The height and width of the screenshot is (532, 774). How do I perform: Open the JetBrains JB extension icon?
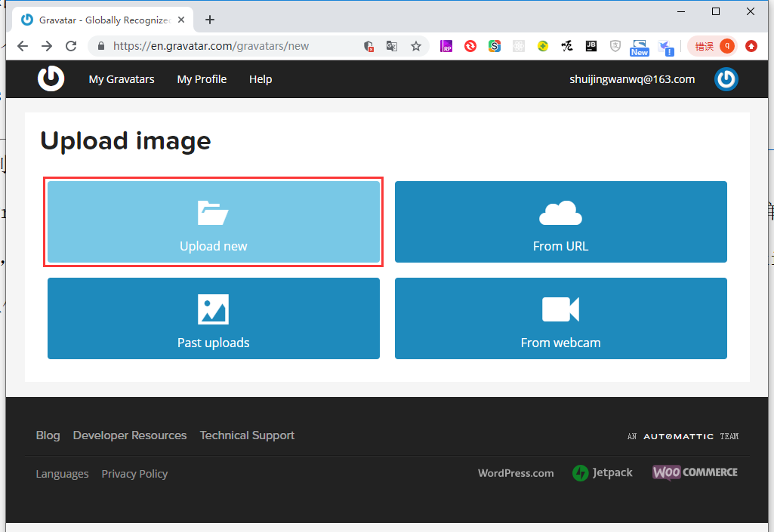pos(591,46)
